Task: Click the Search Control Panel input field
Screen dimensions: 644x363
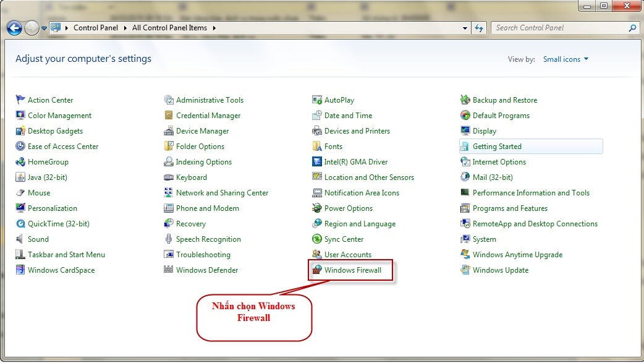Action: click(560, 28)
